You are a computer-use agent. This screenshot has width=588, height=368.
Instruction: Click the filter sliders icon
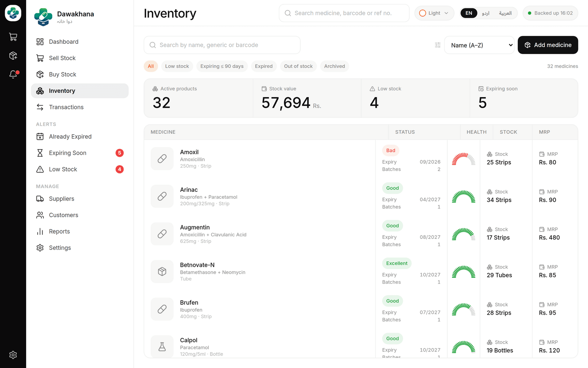pos(438,45)
